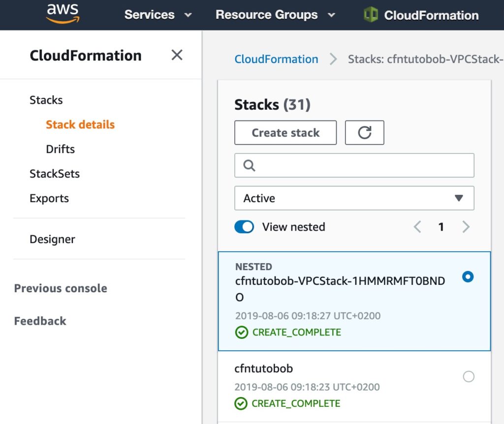Click the Stacks: cfntutobob-VPCStack breadcrumb text
Screen dimensions: 504x424
(x=426, y=59)
